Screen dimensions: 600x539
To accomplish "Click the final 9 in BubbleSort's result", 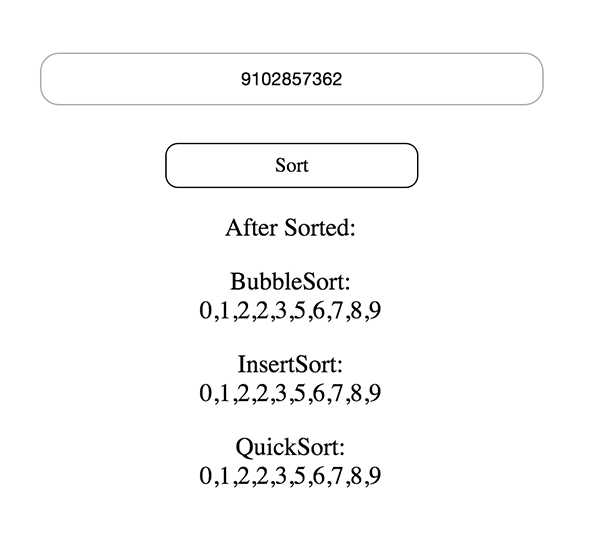I will 375,310.
